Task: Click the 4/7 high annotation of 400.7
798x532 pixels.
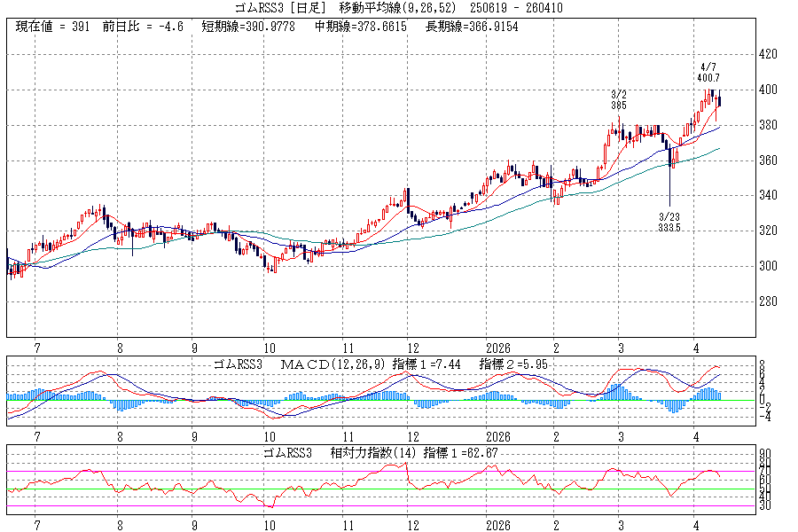Action: (708, 73)
